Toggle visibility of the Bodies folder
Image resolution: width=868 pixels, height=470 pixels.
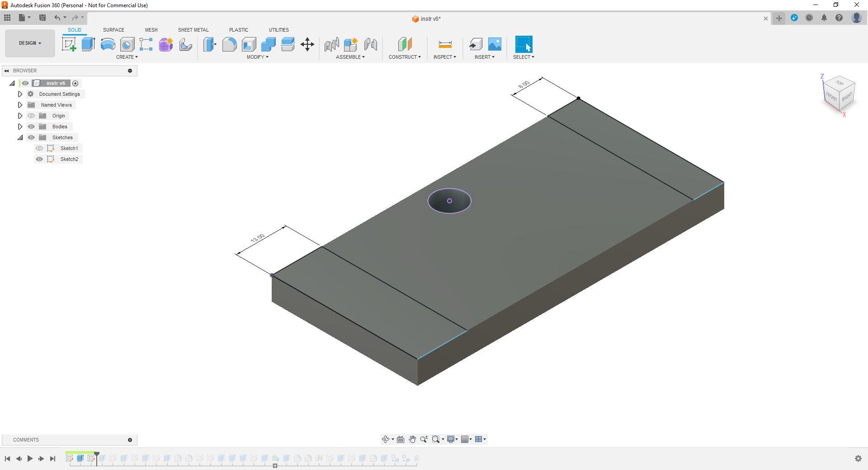tap(31, 127)
